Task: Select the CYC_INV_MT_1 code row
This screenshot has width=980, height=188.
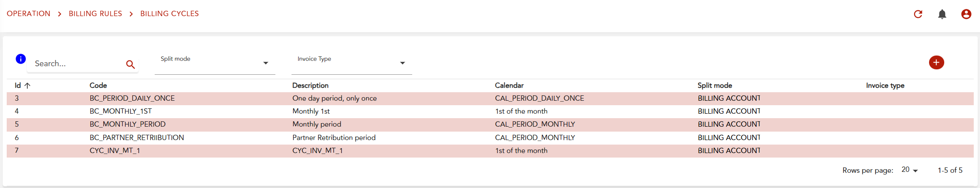Action: click(115, 151)
